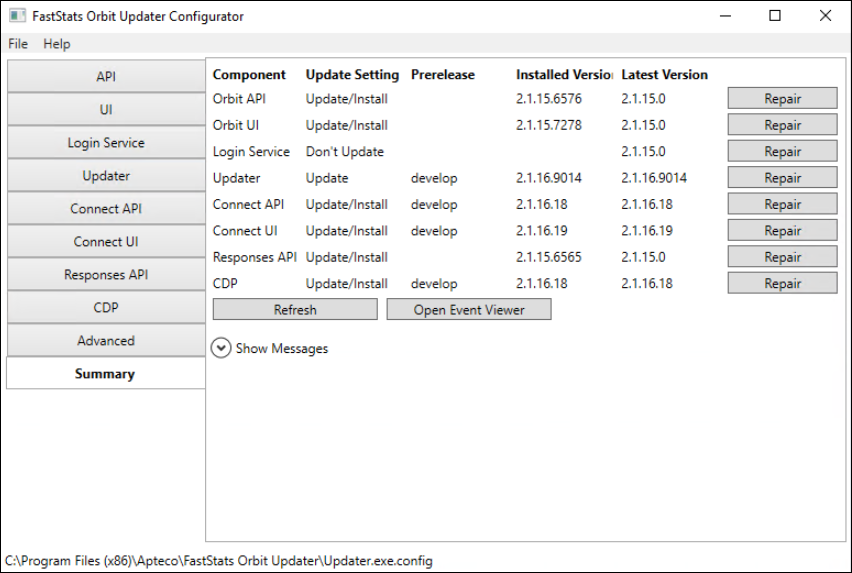Open the File menu
The height and width of the screenshot is (573, 852).
18,44
